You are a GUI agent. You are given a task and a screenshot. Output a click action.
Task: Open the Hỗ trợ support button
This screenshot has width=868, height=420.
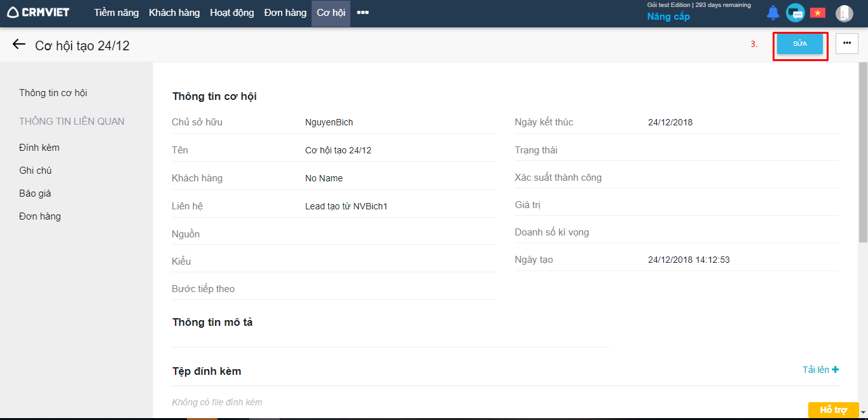[x=833, y=410]
